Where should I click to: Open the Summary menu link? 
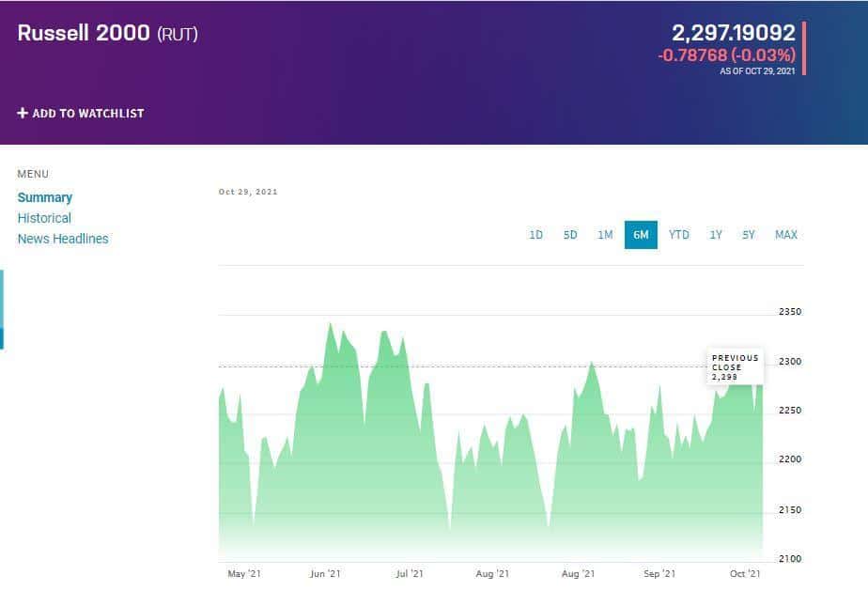(45, 197)
